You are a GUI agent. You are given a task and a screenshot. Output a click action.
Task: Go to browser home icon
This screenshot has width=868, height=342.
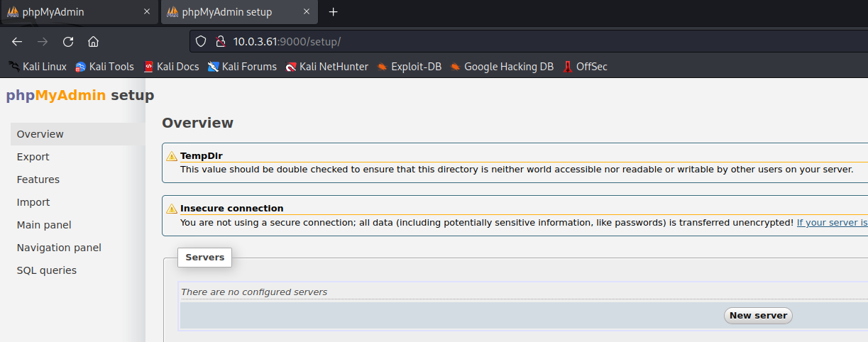coord(93,41)
